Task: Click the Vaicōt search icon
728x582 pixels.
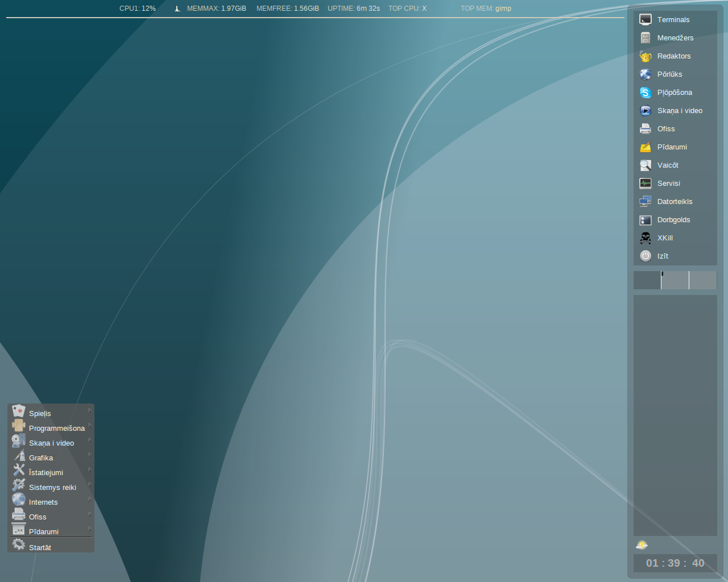Action: point(646,165)
